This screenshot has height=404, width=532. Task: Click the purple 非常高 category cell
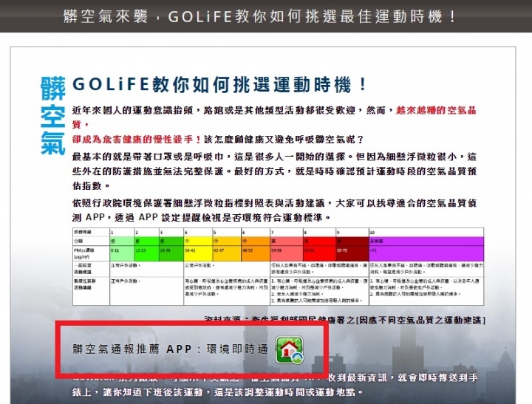426,242
